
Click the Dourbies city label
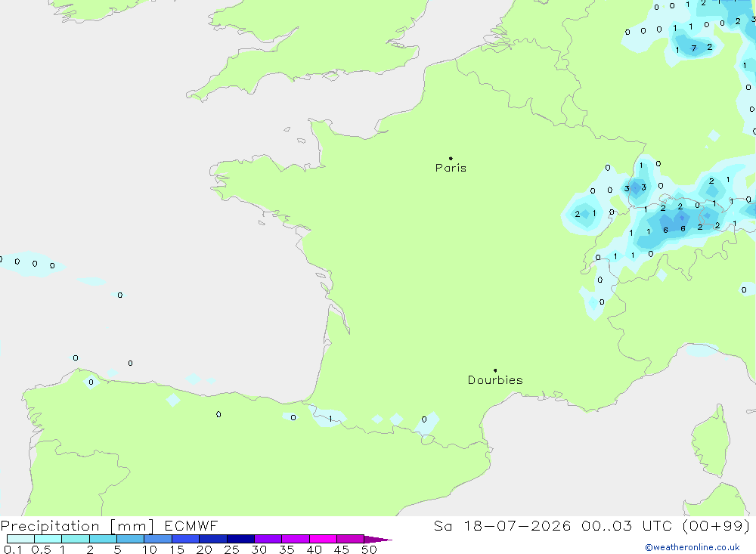tap(495, 380)
